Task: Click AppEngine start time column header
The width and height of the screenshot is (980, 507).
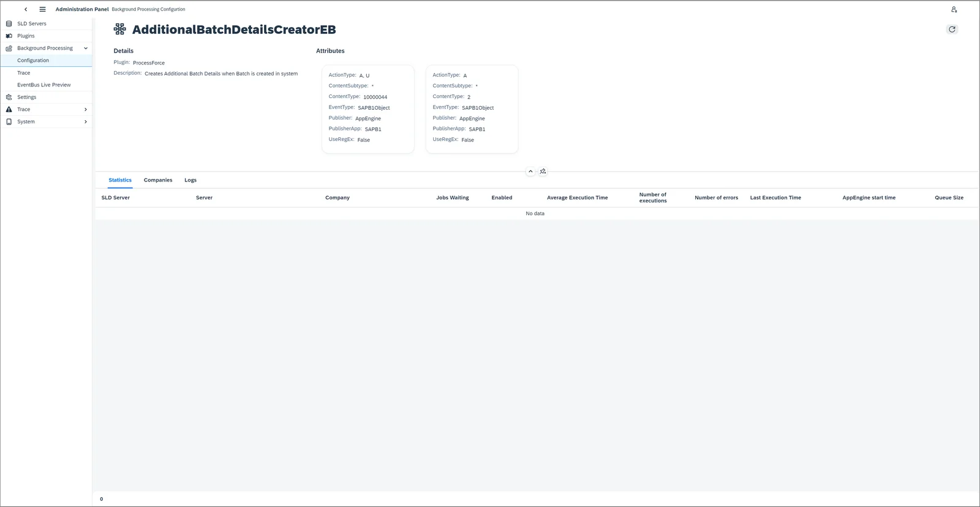Action: [x=869, y=197]
